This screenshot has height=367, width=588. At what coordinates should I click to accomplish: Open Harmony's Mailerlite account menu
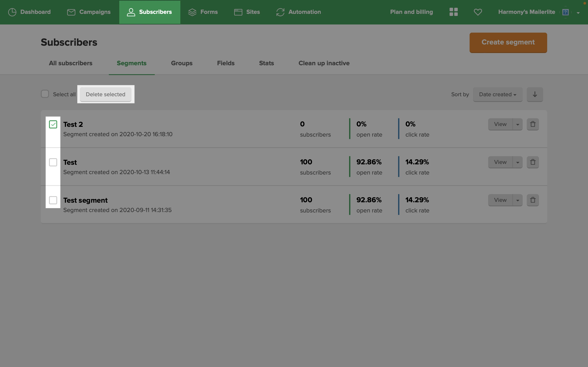click(527, 12)
